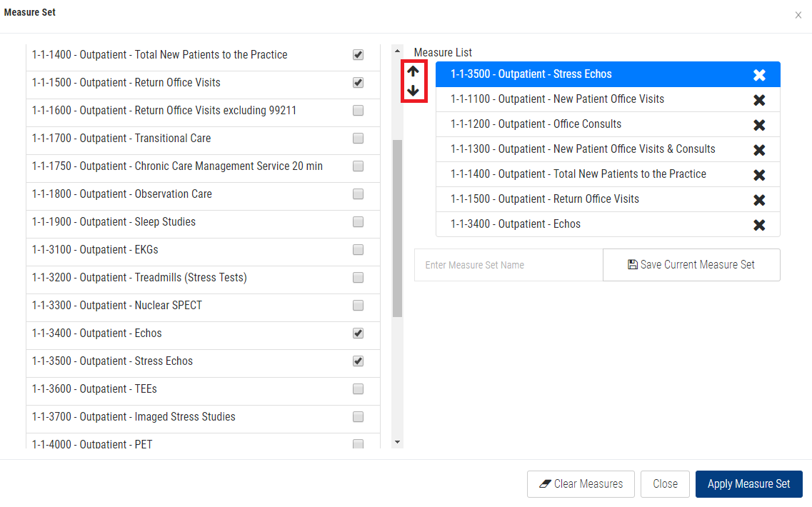The width and height of the screenshot is (812, 507).
Task: Remove Office Consults from Measure List
Action: (x=759, y=125)
